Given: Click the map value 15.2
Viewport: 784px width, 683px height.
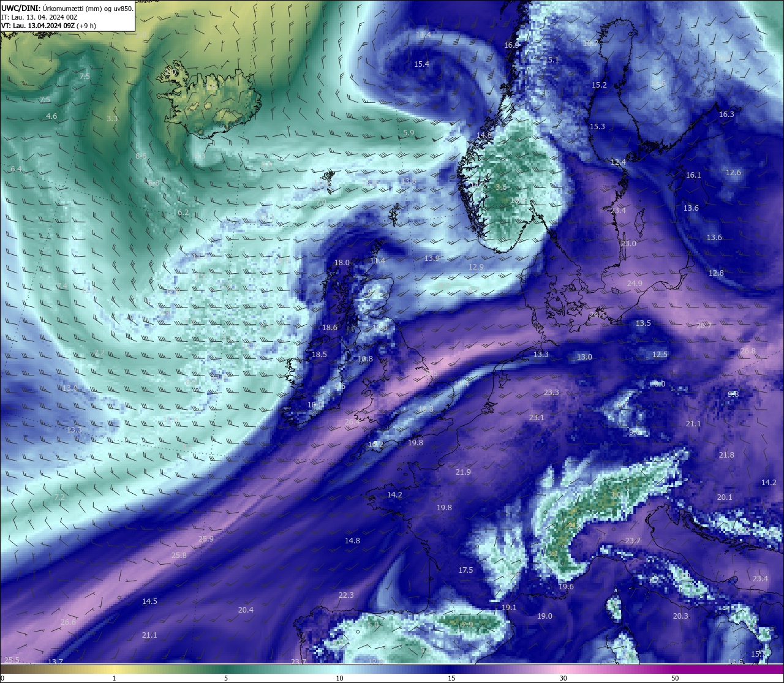Looking at the screenshot, I should coord(599,85).
